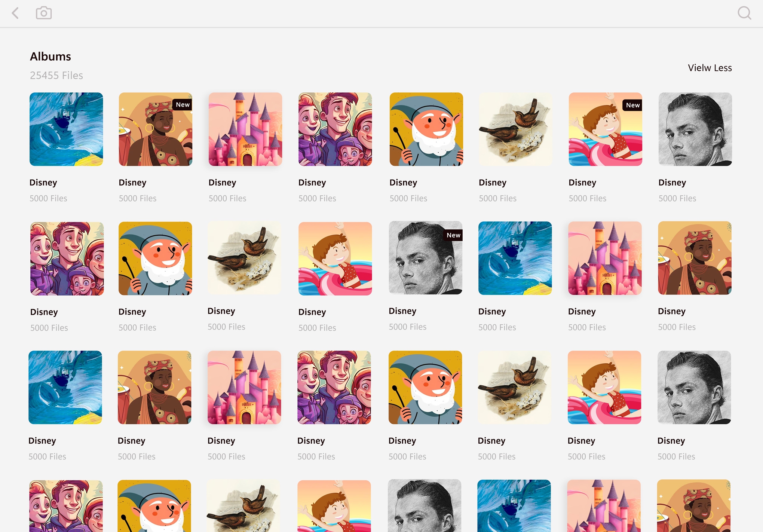Click New badge on first-row headwrap woman album
The image size is (763, 532).
pos(183,105)
